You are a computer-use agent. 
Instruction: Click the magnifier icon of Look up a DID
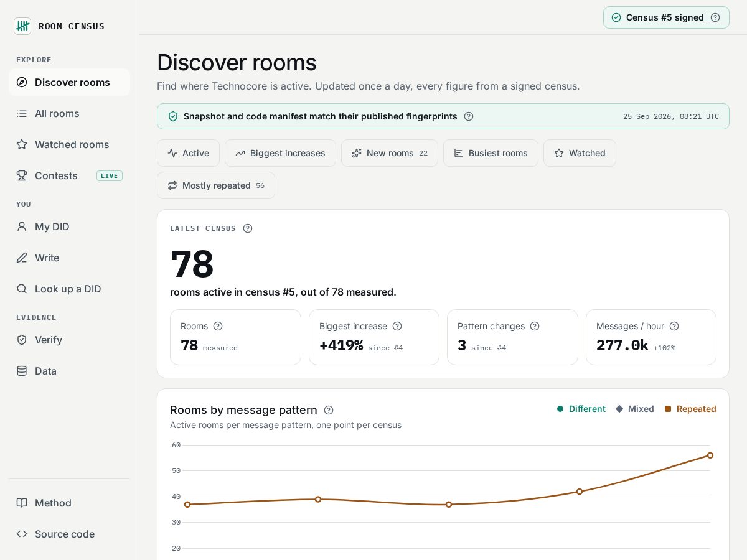pyautogui.click(x=22, y=289)
